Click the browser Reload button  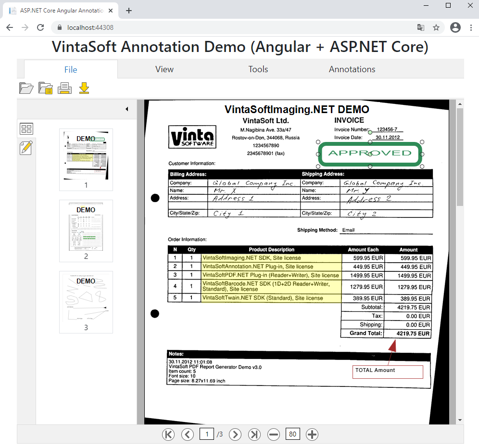(40, 28)
